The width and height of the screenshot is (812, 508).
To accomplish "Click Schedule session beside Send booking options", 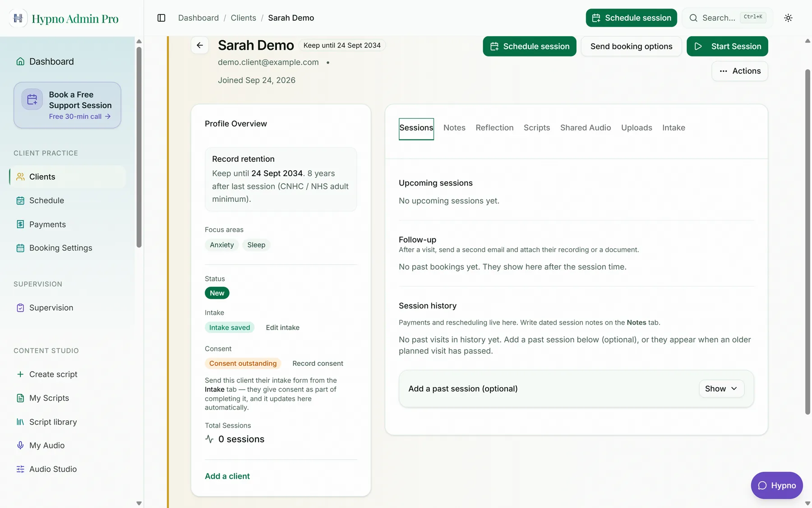I will tap(530, 47).
